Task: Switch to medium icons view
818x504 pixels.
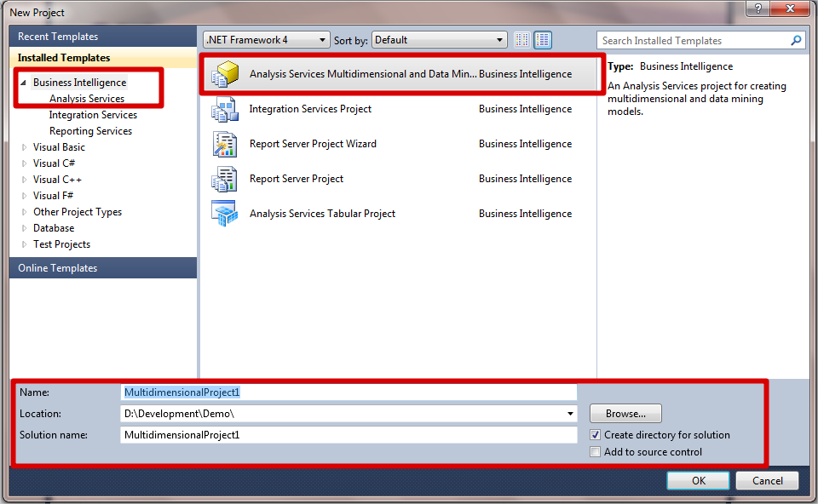Action: click(543, 40)
